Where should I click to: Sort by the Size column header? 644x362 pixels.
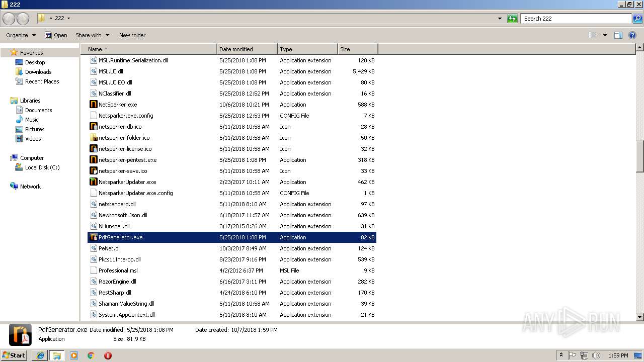click(358, 49)
